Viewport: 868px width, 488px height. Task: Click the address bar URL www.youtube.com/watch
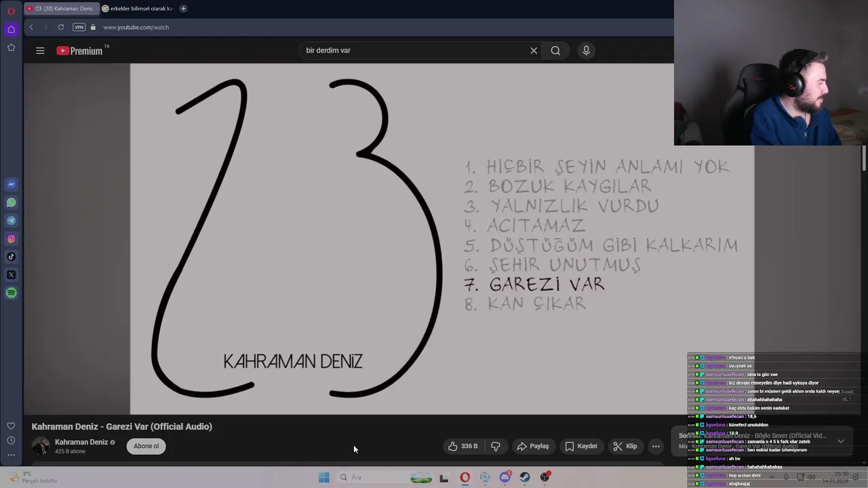click(x=136, y=27)
